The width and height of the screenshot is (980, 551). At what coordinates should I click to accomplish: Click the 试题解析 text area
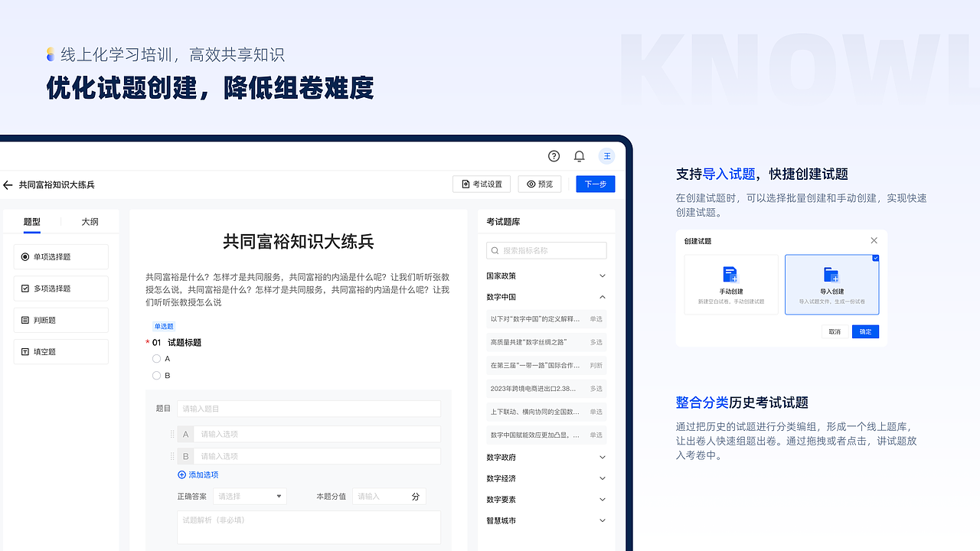tap(309, 527)
